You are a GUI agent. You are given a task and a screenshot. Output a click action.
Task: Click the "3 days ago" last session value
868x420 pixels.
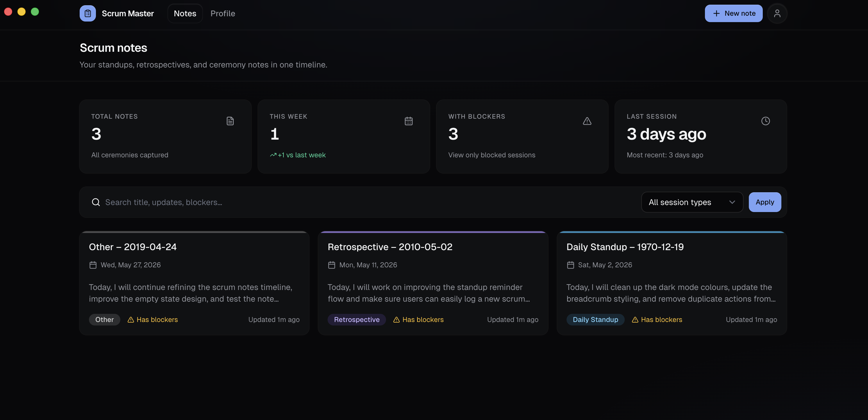coord(666,134)
